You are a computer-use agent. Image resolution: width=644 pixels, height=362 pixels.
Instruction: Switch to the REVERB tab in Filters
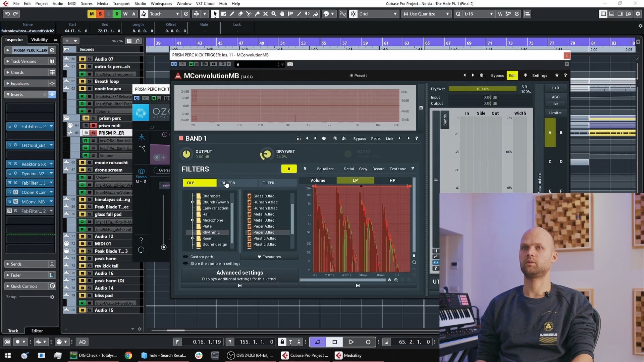pos(237,183)
